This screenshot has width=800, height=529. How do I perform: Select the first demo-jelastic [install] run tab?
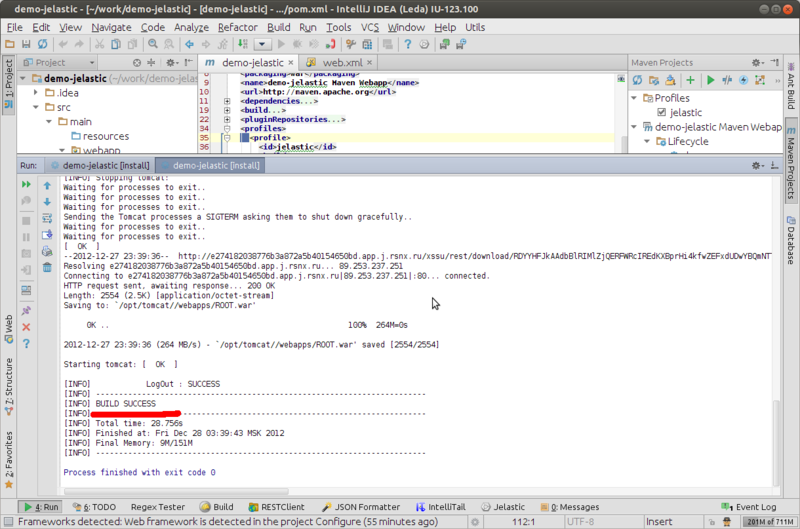point(100,165)
